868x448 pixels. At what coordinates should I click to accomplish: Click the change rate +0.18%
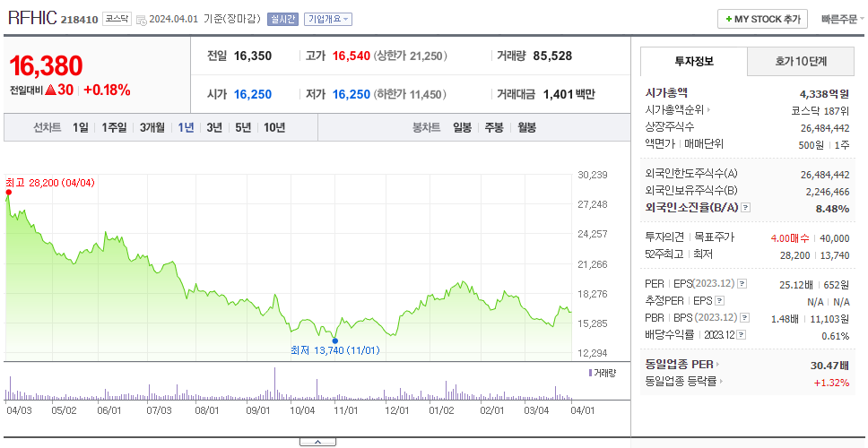pos(107,90)
